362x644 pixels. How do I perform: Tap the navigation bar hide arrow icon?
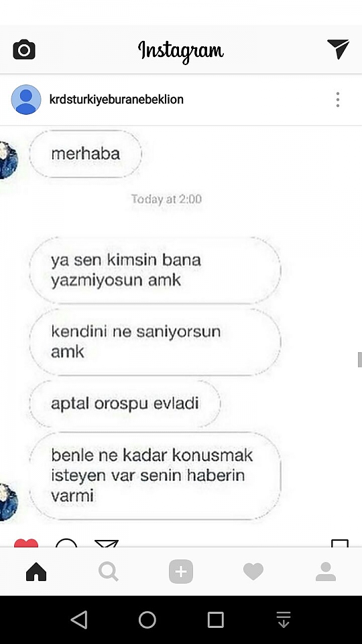pyautogui.click(x=284, y=619)
